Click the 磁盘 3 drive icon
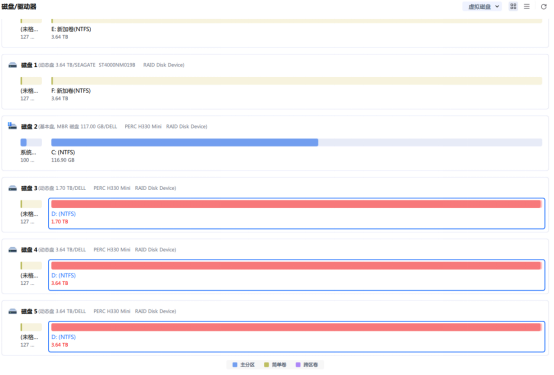This screenshot has width=554, height=375. [x=13, y=188]
